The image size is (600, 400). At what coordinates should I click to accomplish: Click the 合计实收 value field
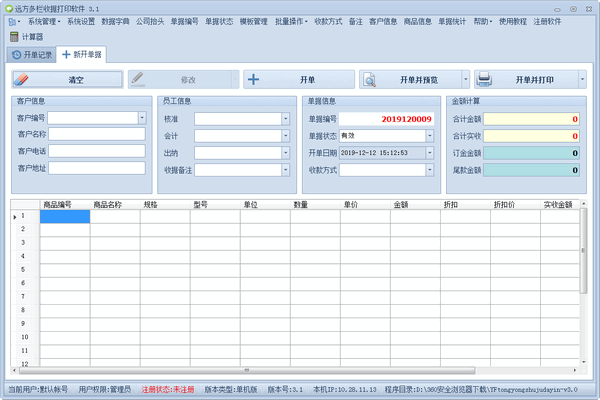(x=532, y=136)
